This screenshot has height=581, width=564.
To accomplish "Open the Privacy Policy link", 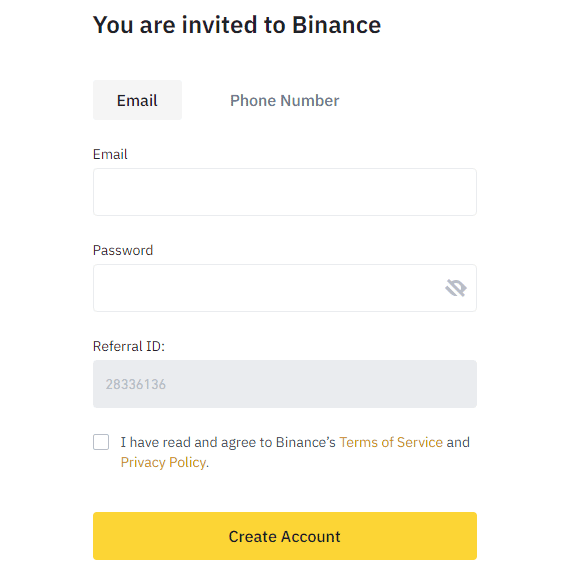I will (163, 462).
